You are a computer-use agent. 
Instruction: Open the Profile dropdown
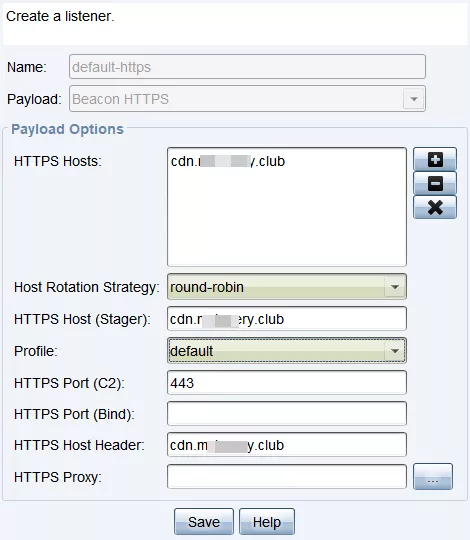pyautogui.click(x=287, y=351)
